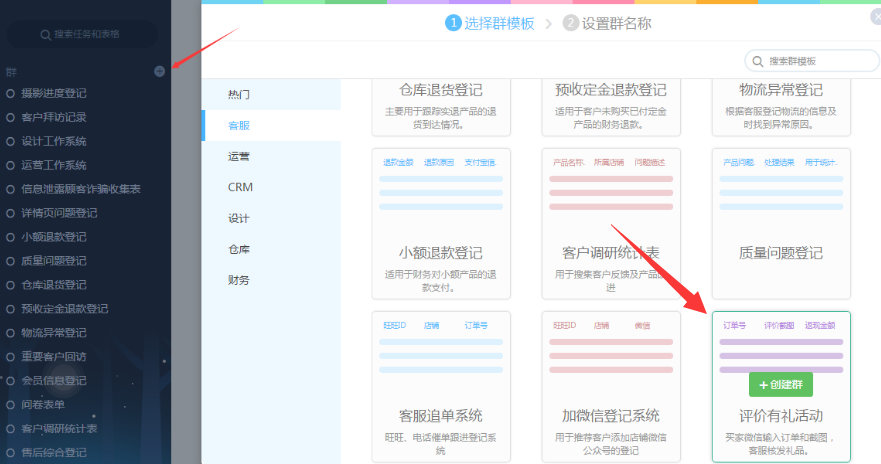Screen dimensions: 881x464
Task: Open 质量问题登记 in sidebar list
Action: coord(54,261)
